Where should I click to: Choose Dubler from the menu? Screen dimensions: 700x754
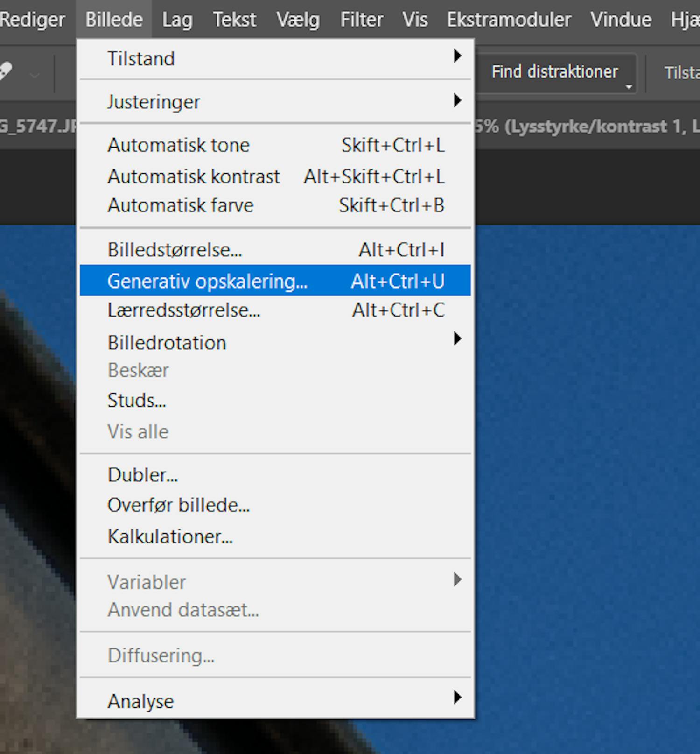[275, 475]
